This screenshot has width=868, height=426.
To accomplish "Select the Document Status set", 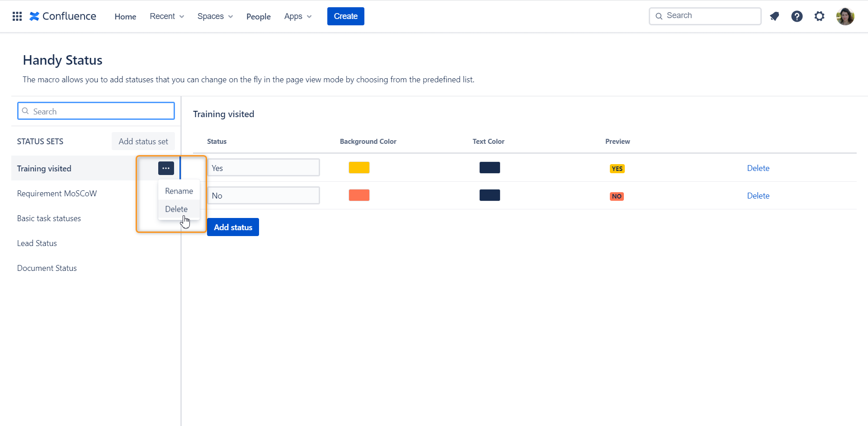I will (47, 268).
